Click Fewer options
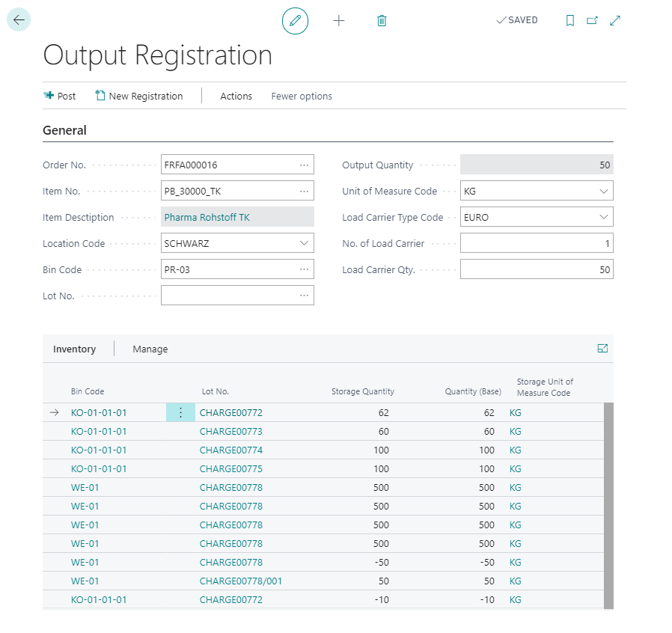672x633 pixels. tap(302, 96)
